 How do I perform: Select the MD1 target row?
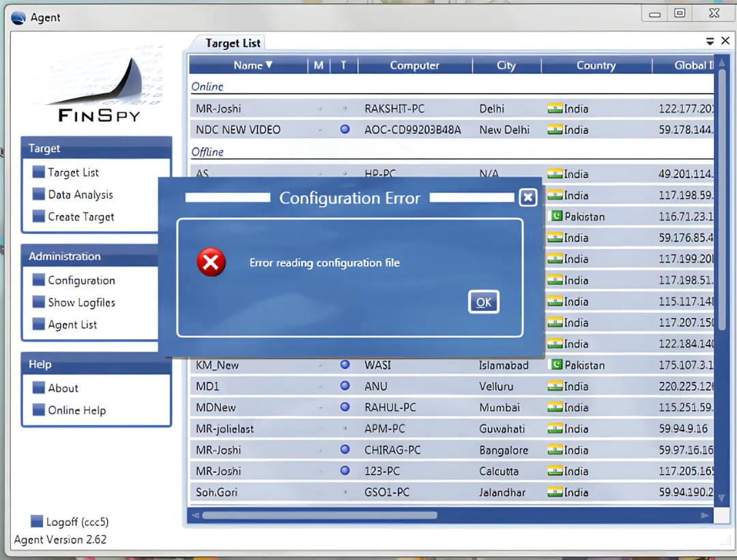click(452, 386)
